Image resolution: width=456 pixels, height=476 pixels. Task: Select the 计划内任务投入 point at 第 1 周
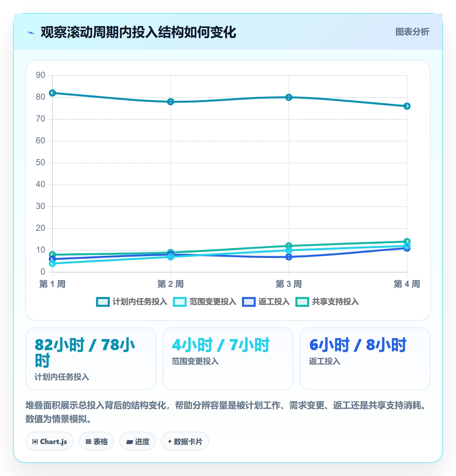pos(52,93)
